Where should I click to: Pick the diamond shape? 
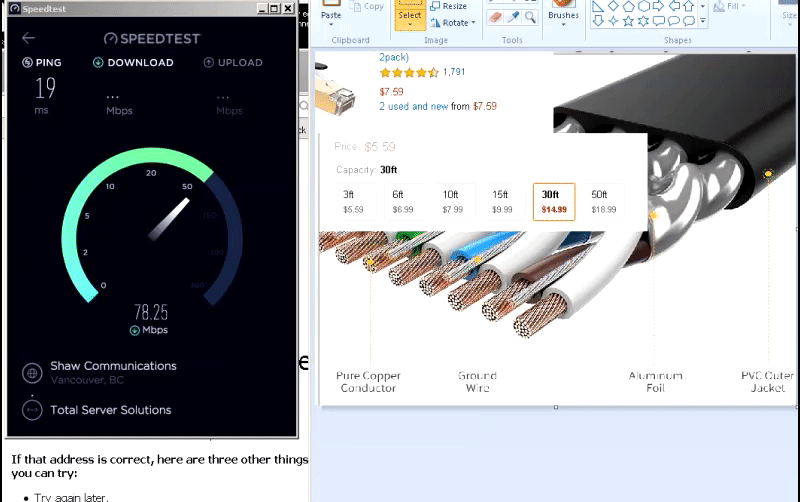(613, 6)
